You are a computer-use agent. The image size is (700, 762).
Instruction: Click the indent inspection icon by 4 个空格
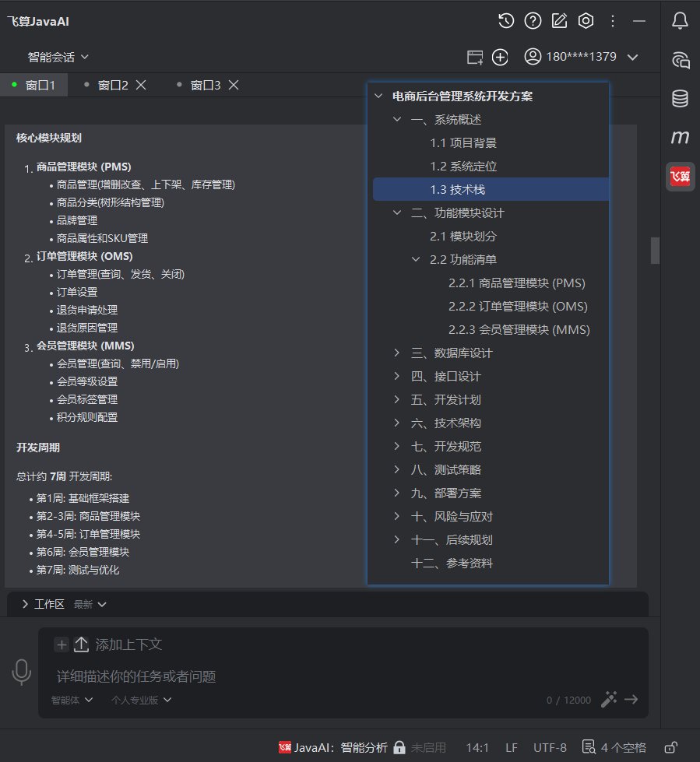[x=589, y=747]
